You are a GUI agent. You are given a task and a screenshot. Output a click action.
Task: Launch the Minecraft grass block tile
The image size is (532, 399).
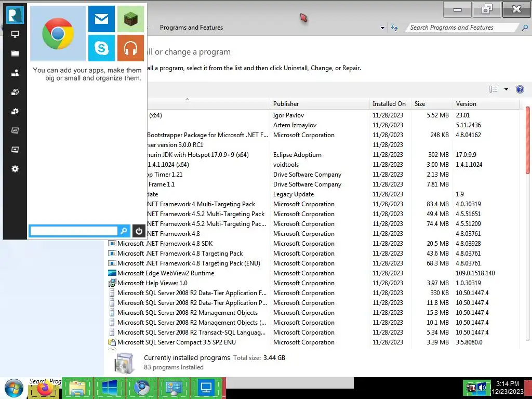(130, 19)
